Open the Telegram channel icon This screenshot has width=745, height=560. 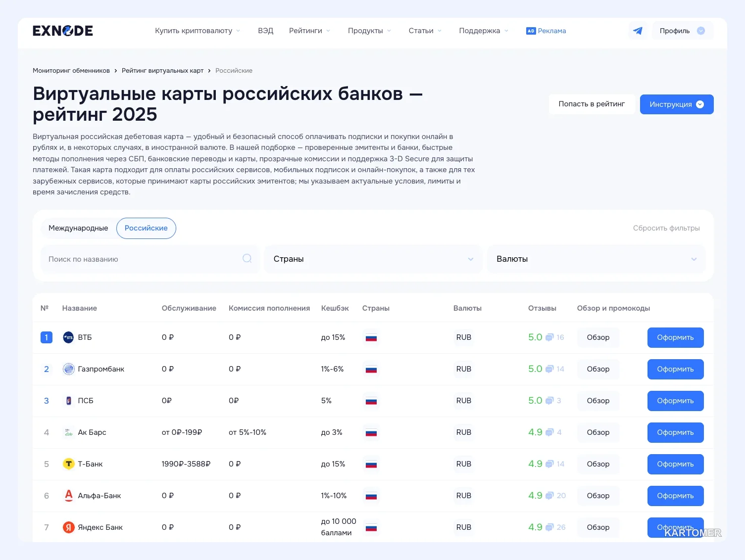point(638,31)
